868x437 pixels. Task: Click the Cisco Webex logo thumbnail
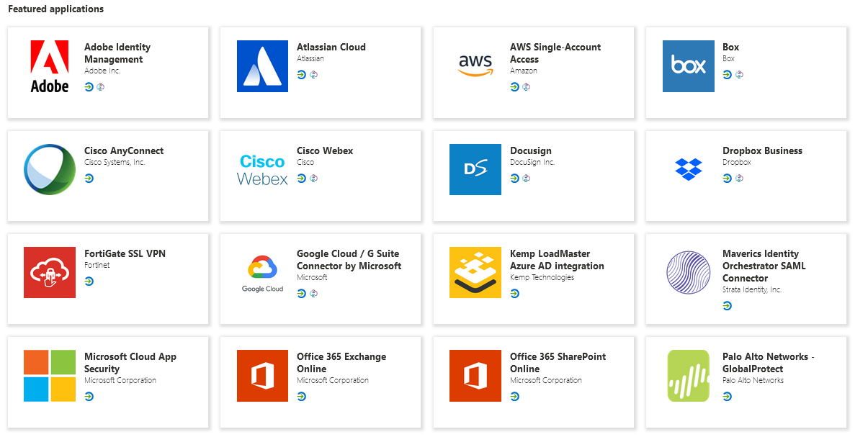pos(262,169)
